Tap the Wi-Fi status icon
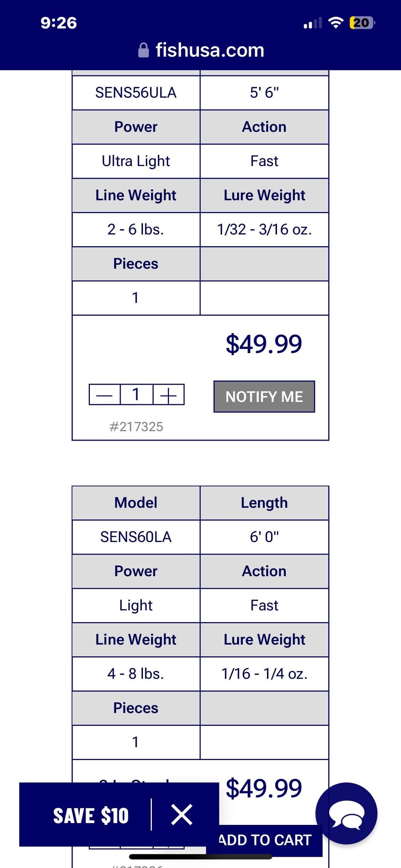Image resolution: width=401 pixels, height=868 pixels. pyautogui.click(x=336, y=23)
